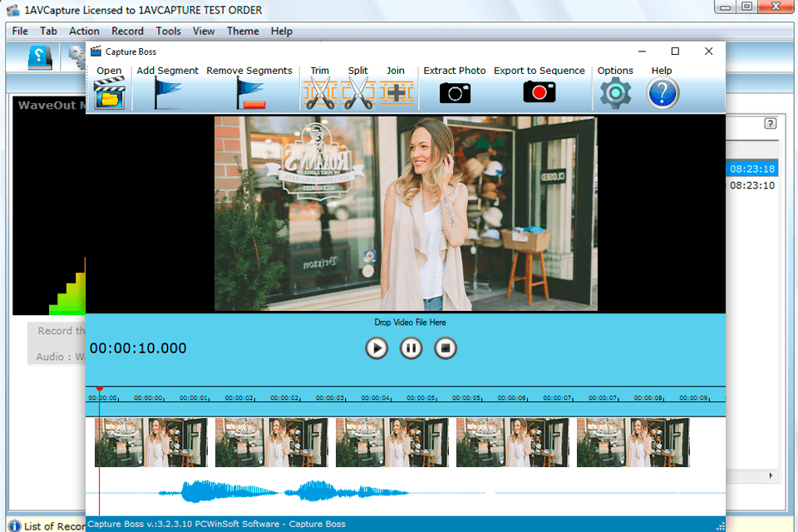Open the Record menu in 1AVCapture
The height and width of the screenshot is (532, 798).
click(127, 31)
